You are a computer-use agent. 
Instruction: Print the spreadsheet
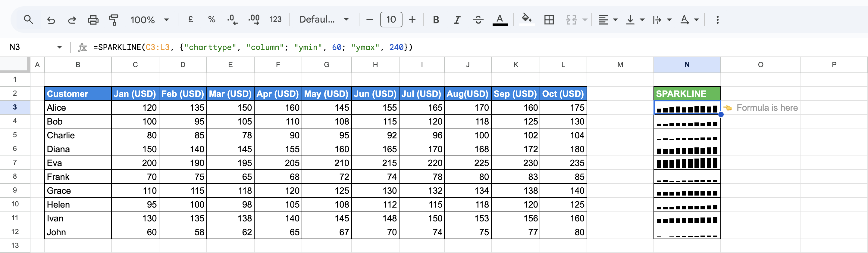(x=93, y=20)
